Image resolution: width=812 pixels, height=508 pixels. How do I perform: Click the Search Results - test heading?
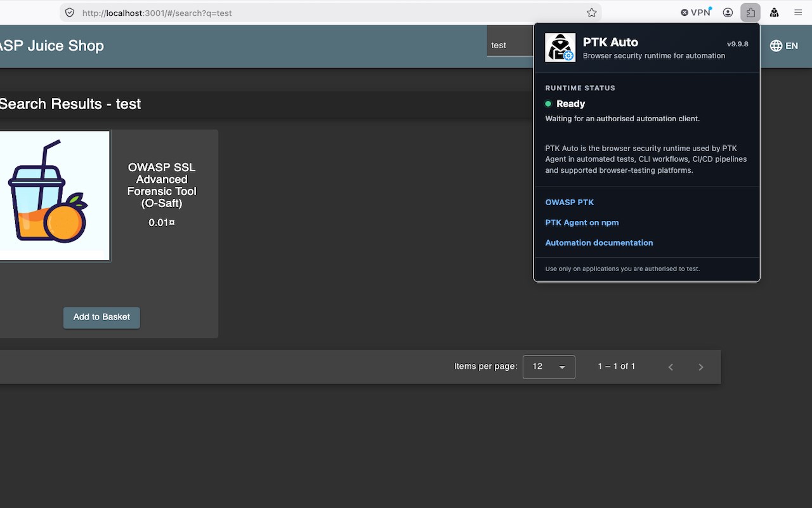(x=70, y=104)
